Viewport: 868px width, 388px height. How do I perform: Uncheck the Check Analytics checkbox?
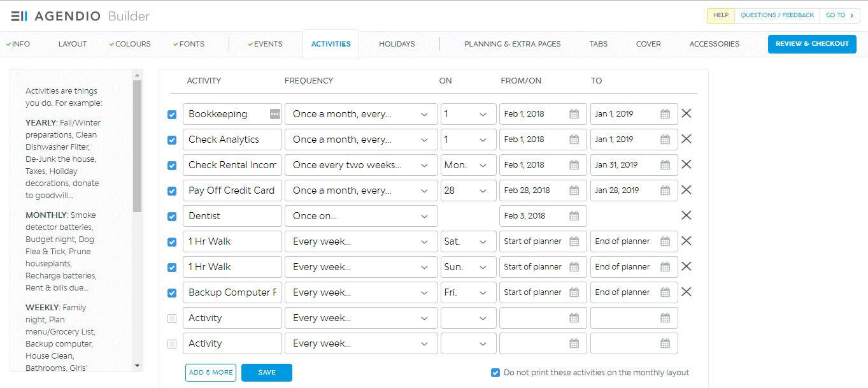pyautogui.click(x=172, y=140)
